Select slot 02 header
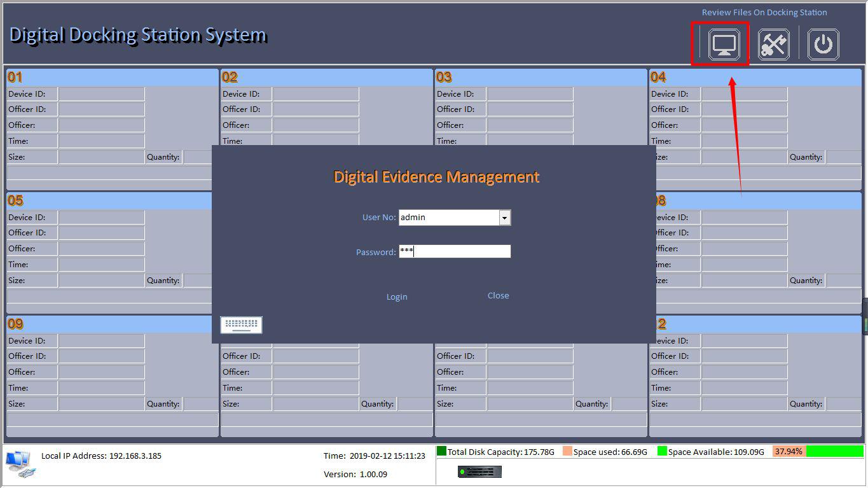 (326, 78)
